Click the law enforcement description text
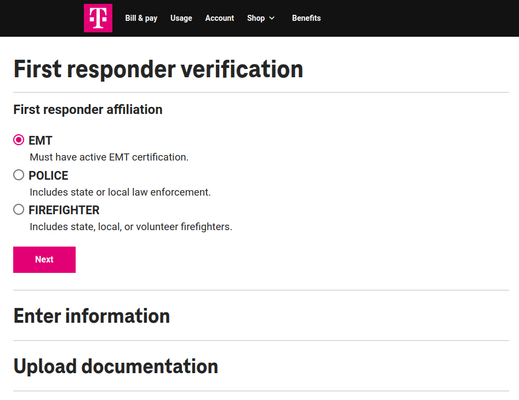The height and width of the screenshot is (400, 519). [x=120, y=192]
